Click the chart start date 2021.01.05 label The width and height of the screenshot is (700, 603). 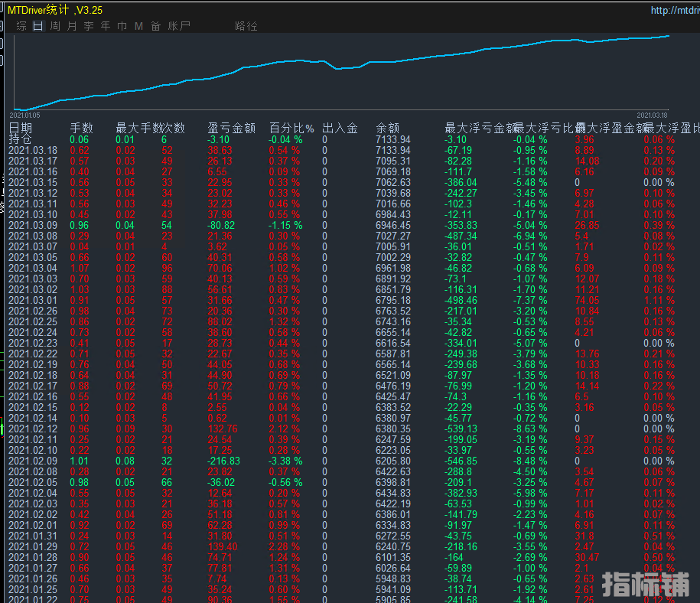pyautogui.click(x=24, y=116)
